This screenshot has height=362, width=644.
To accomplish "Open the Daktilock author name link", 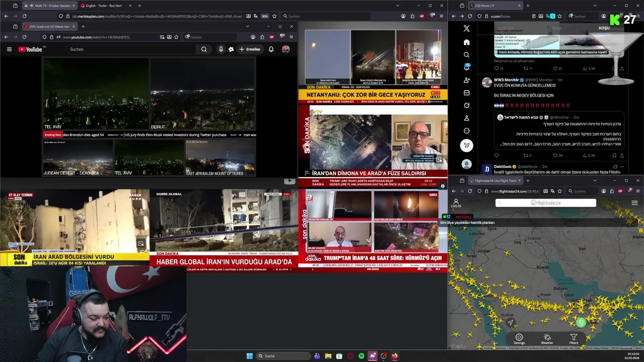I will click(503, 166).
